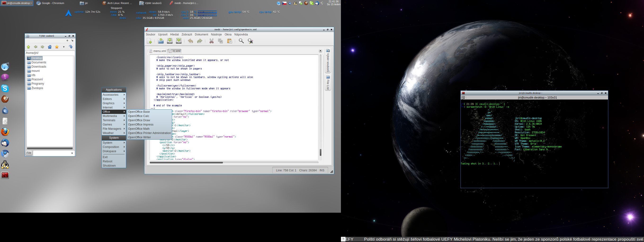
Task: Switch to the rc.xml tab
Action: [x=174, y=51]
